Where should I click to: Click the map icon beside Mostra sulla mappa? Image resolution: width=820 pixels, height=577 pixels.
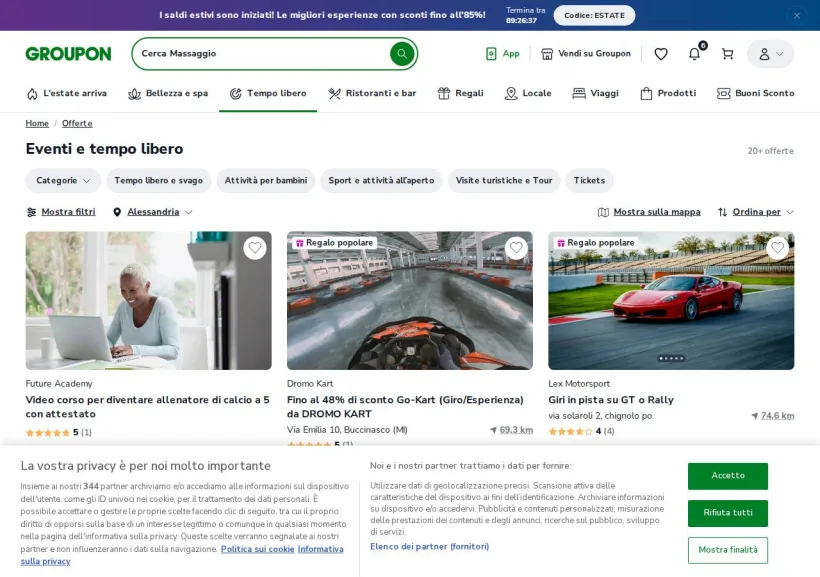(603, 212)
